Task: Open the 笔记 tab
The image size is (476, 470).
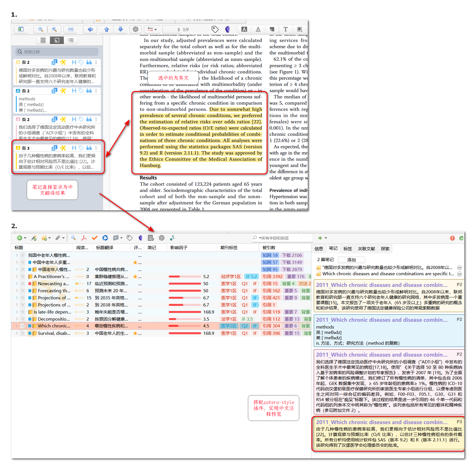Action: (x=333, y=249)
